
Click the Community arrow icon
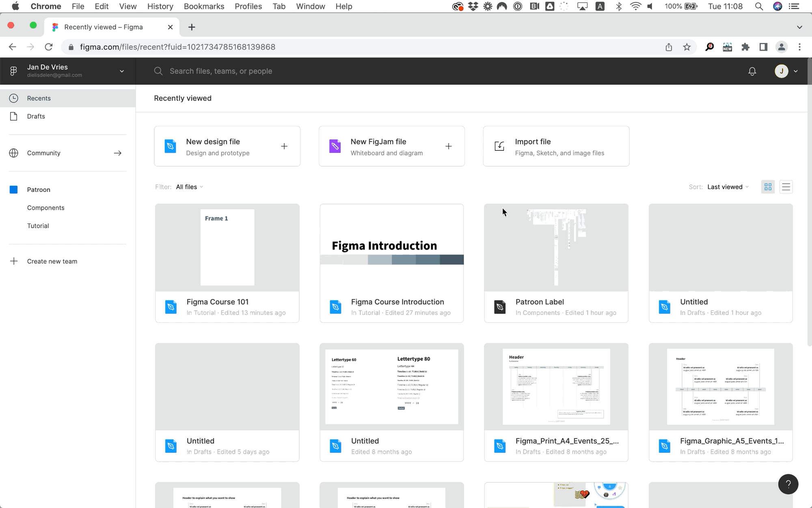click(118, 153)
